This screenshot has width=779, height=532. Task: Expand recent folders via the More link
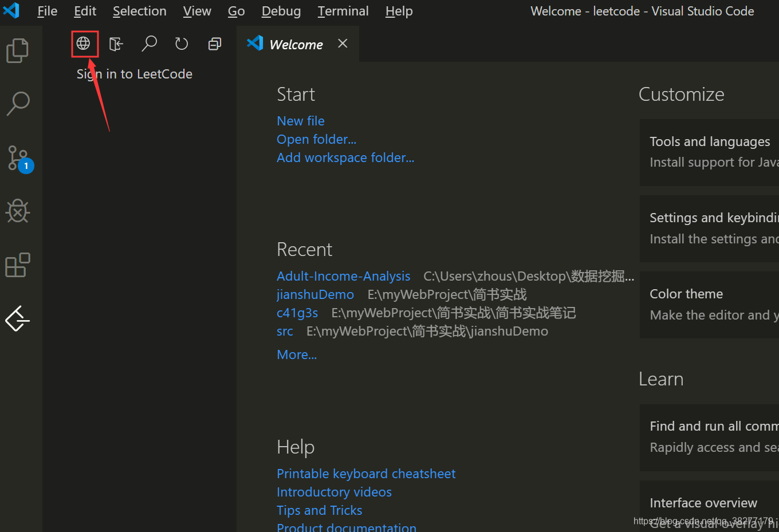pyautogui.click(x=296, y=354)
